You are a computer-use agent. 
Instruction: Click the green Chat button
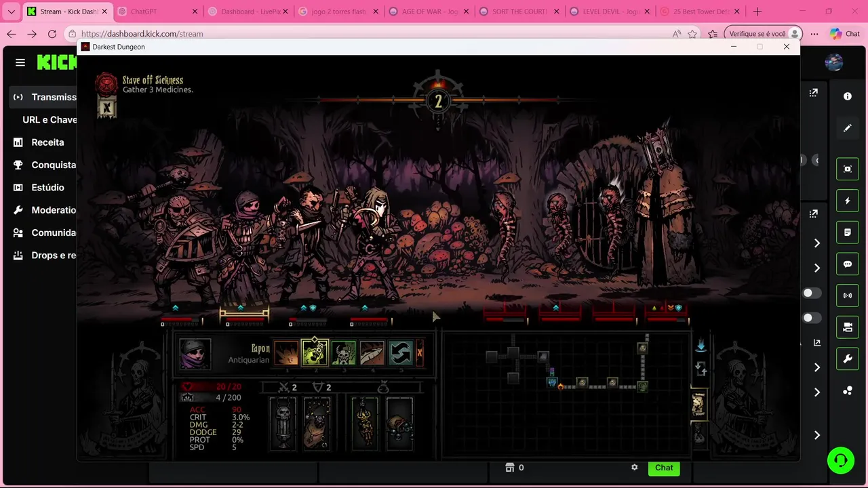pyautogui.click(x=664, y=468)
